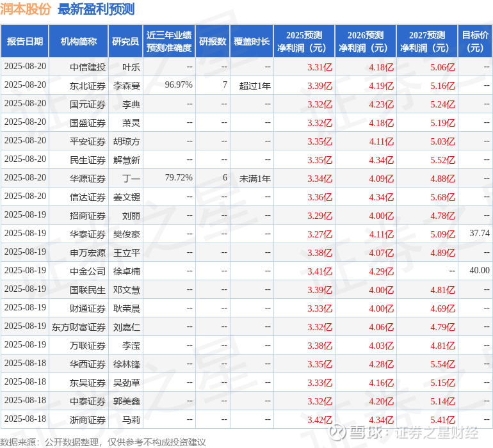This screenshot has width=493, height=448.
Task: Select the 目标价 column header
Action: (475, 41)
